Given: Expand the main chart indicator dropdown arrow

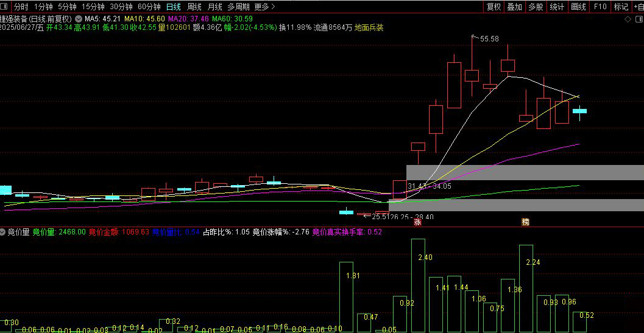Looking at the screenshot, I should point(79,19).
